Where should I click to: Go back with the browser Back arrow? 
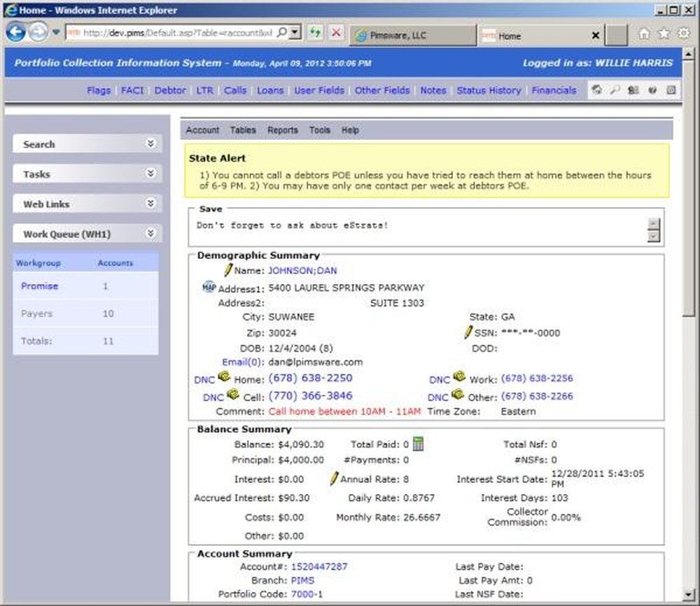[x=15, y=32]
